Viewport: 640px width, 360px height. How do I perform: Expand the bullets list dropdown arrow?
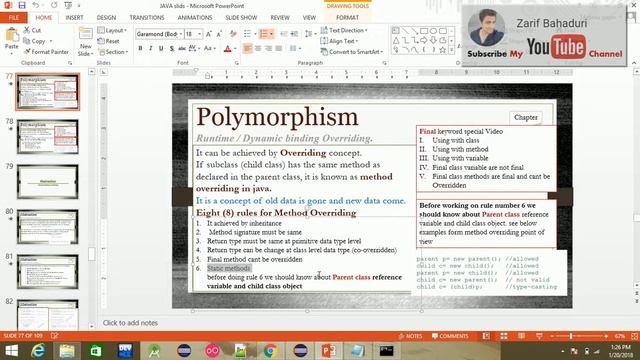(x=255, y=34)
